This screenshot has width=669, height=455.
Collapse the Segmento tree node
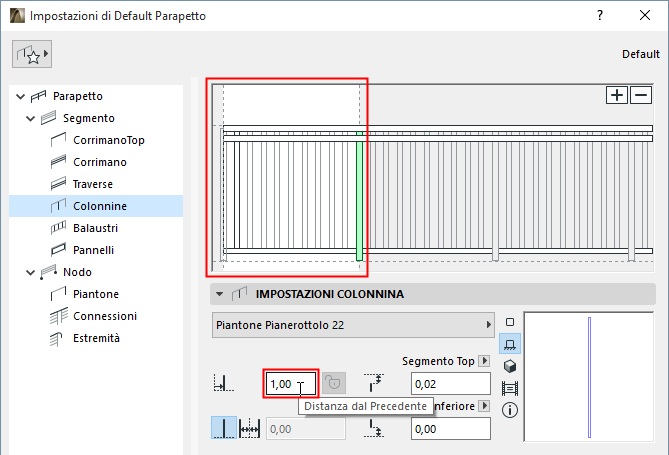click(x=30, y=118)
